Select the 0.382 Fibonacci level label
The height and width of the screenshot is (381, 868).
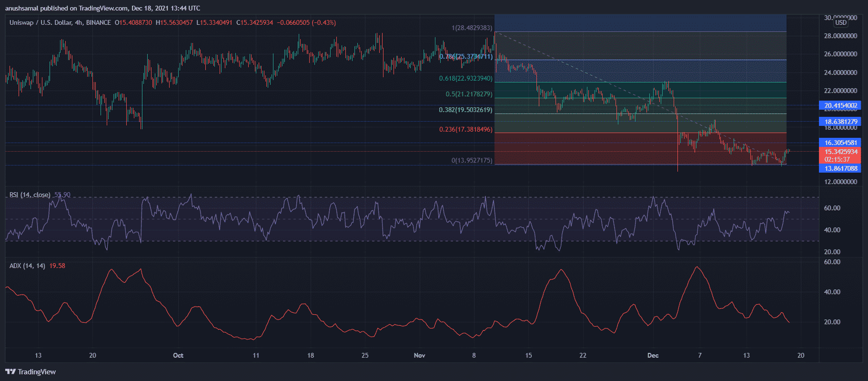tap(465, 110)
